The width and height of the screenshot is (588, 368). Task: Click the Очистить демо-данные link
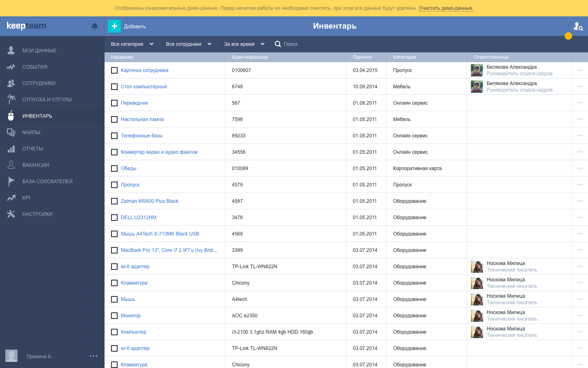point(445,8)
